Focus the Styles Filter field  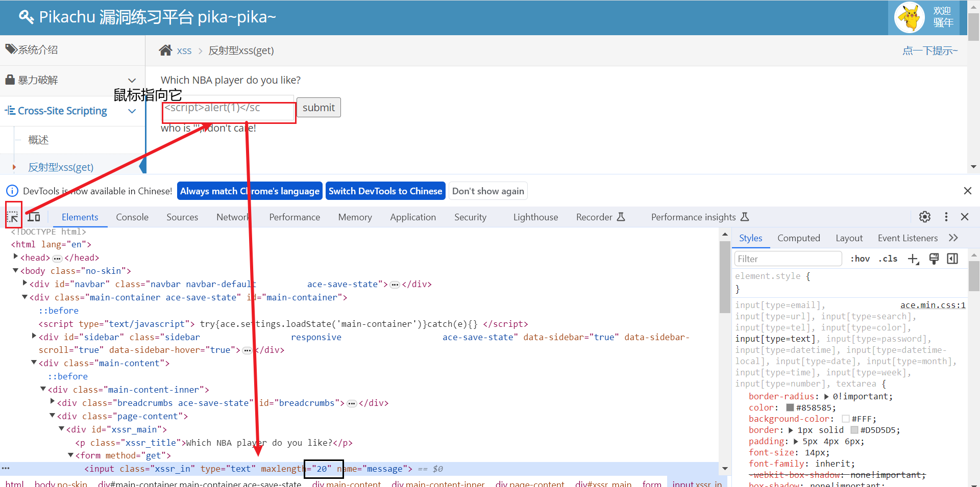click(788, 259)
